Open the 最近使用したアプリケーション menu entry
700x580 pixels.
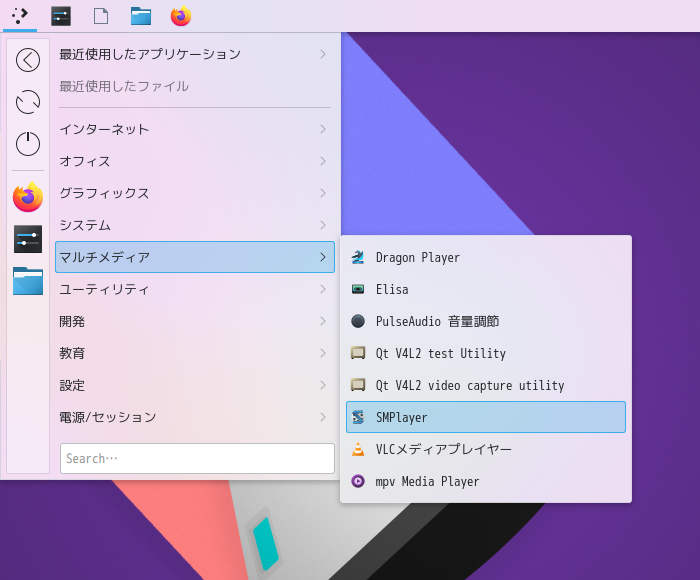195,54
